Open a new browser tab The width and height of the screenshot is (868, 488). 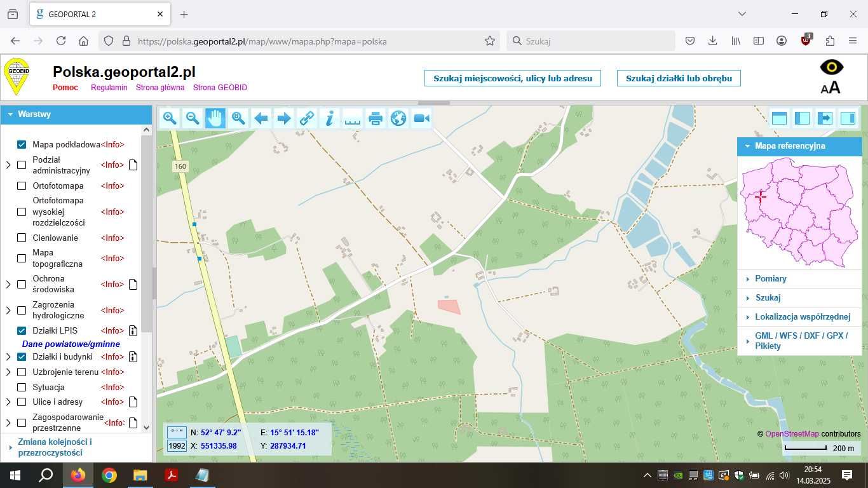tap(184, 14)
